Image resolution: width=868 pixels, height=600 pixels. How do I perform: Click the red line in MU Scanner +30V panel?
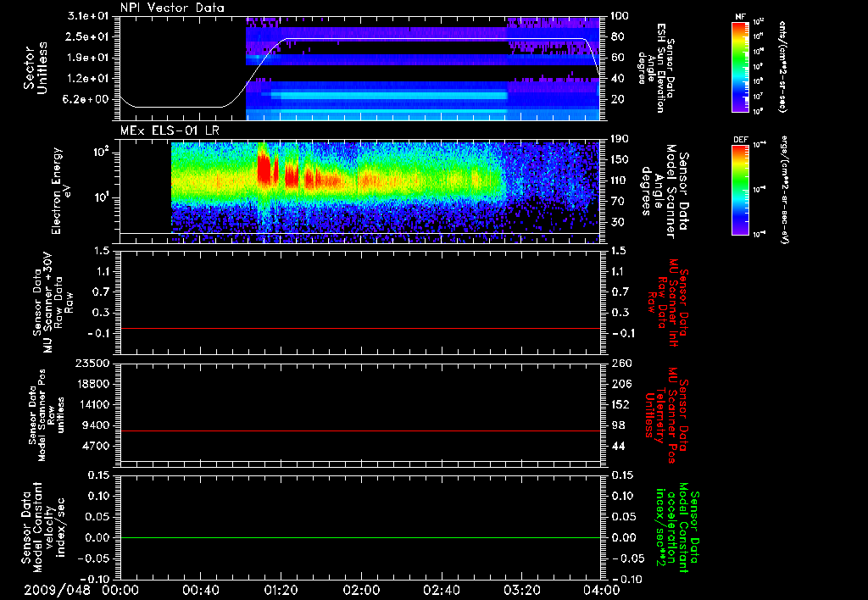click(359, 328)
